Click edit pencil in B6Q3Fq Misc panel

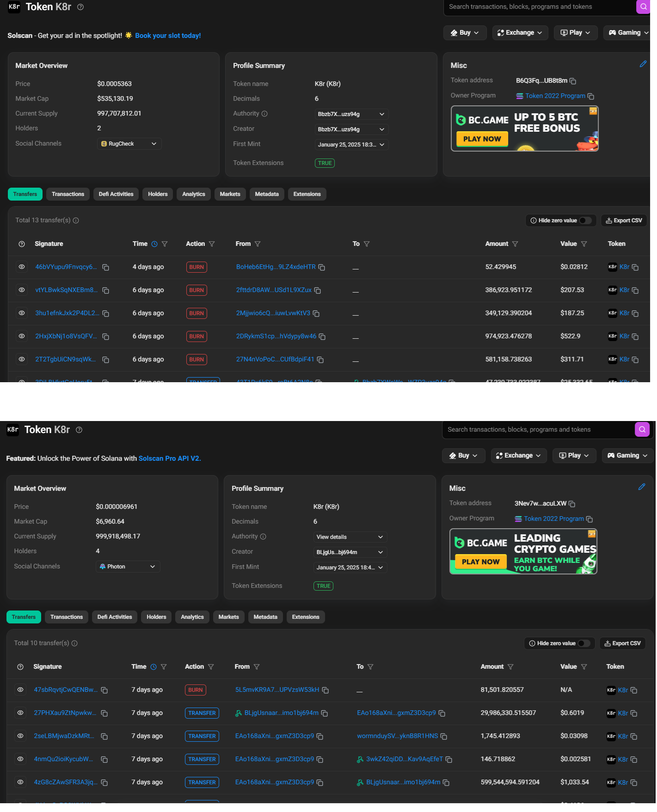click(643, 64)
